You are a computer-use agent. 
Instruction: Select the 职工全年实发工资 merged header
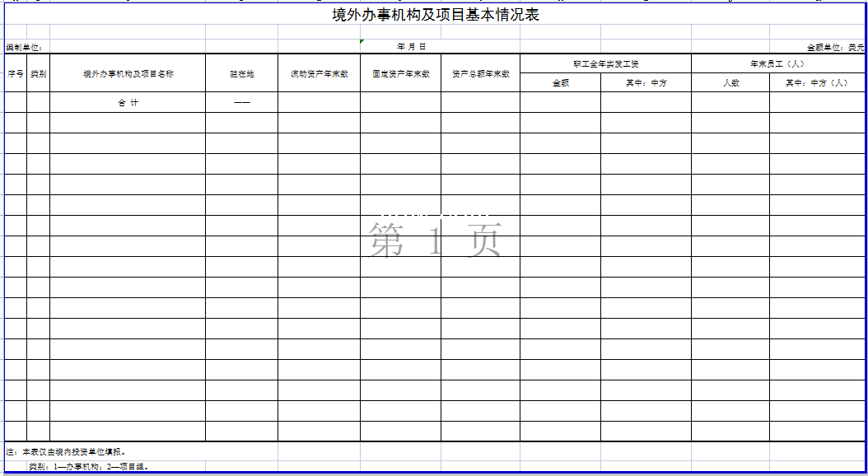(605, 63)
